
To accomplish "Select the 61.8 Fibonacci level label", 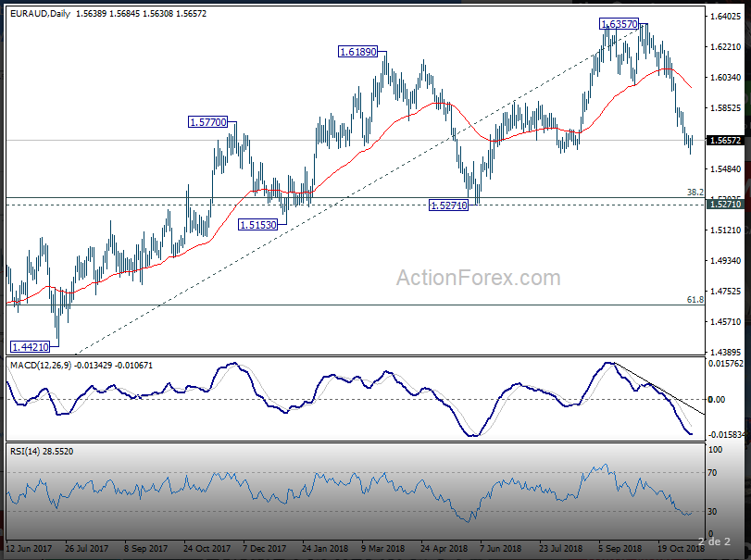I will coord(695,300).
